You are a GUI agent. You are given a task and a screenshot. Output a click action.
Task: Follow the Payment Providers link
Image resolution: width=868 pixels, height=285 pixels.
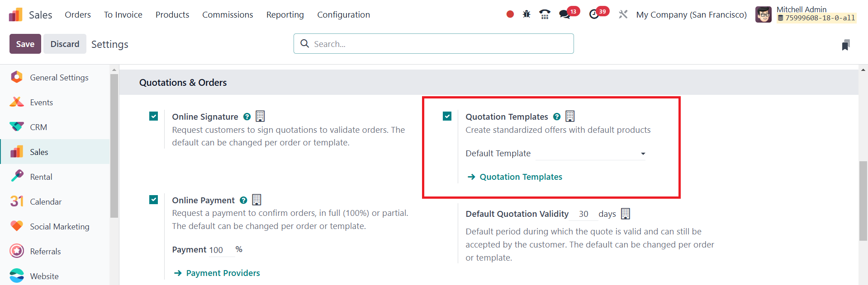click(223, 273)
